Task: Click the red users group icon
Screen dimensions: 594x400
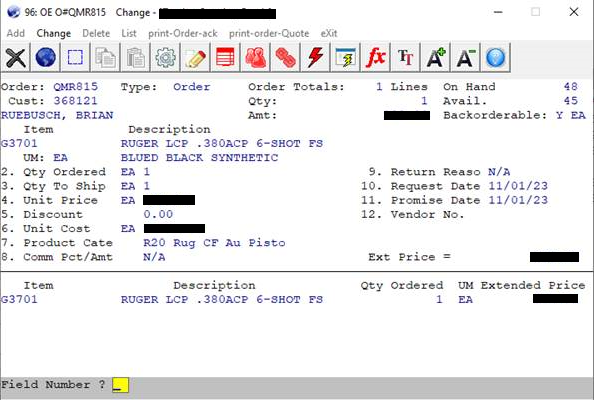Action: click(x=255, y=58)
